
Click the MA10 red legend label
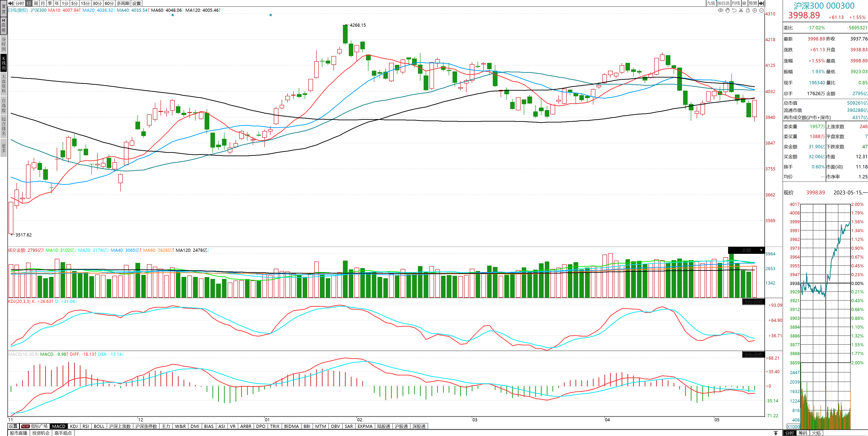64,10
